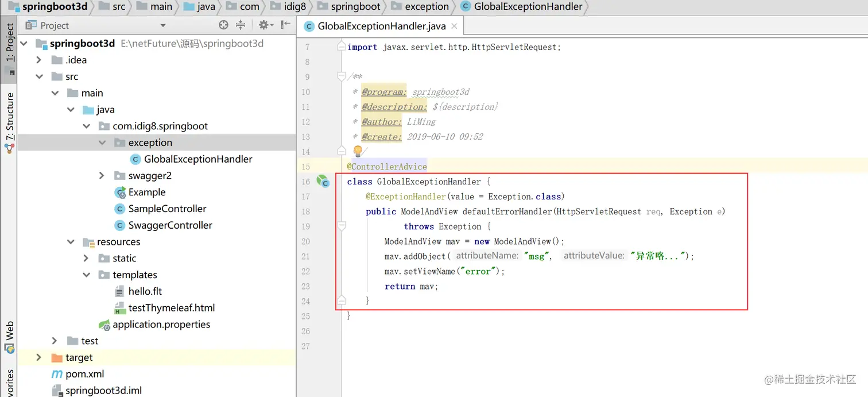Click the exception package folder icon

pyautogui.click(x=119, y=142)
